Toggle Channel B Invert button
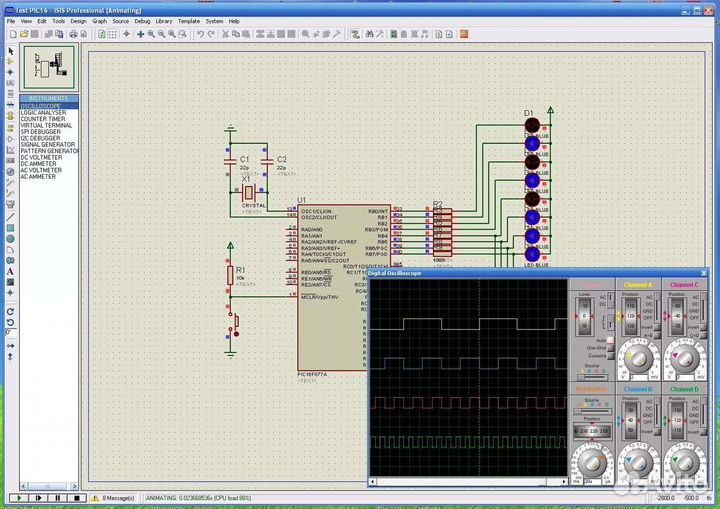 tap(657, 432)
